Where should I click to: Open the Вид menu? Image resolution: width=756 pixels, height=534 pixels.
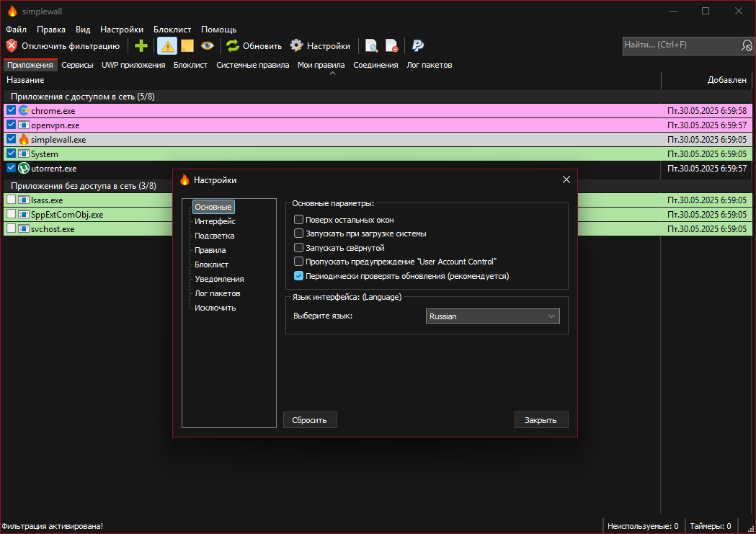(83, 30)
